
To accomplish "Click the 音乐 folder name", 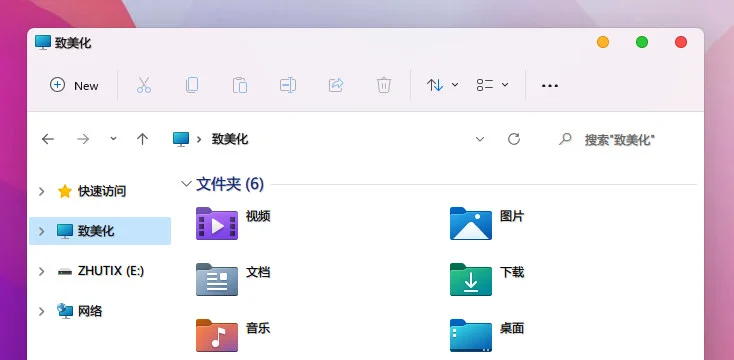I will point(258,328).
